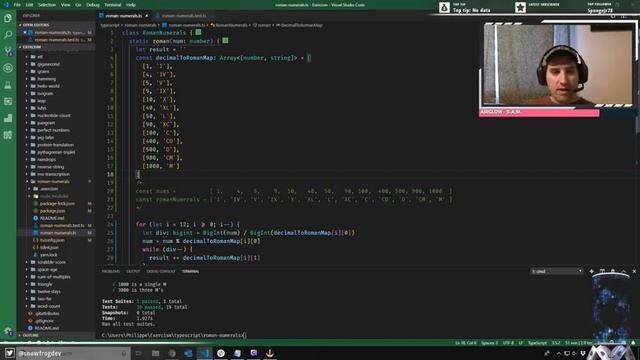This screenshot has height=360, width=640.
Task: Select roman-numerals.ts under Open Editors
Action: coord(57,33)
